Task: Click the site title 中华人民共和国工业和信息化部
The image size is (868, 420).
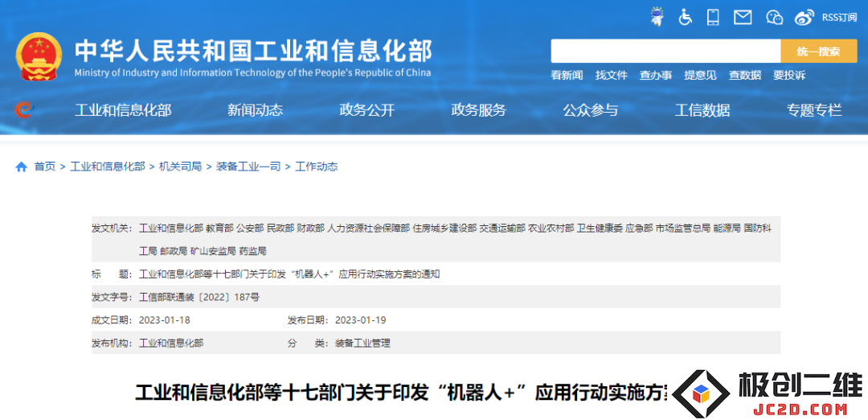Action: point(253,51)
